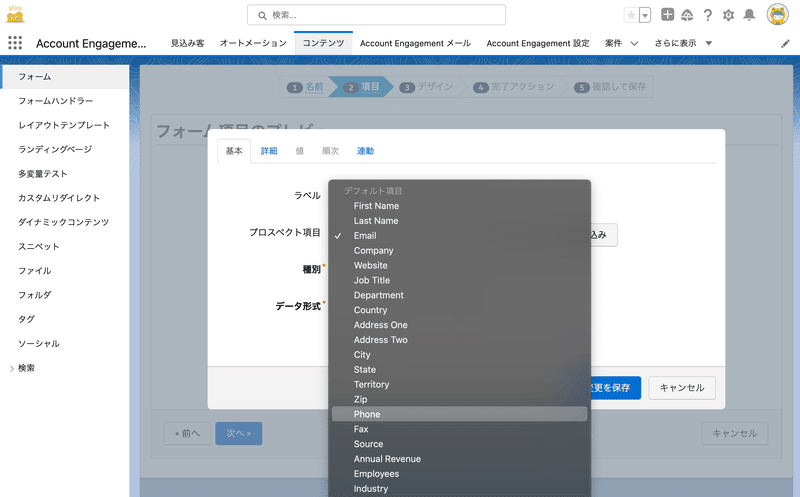Choose Fax from the dropdown list
Screen dimensions: 800x497
[459, 429]
